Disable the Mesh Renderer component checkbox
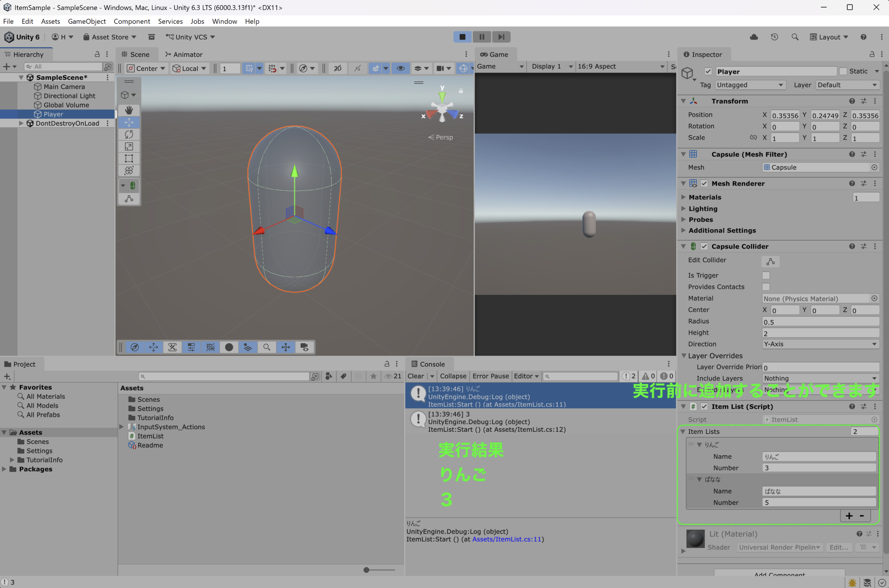This screenshot has width=889, height=588. point(704,183)
